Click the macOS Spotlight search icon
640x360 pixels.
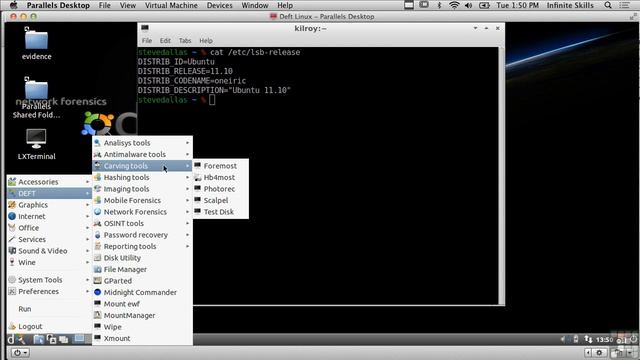click(x=608, y=5)
